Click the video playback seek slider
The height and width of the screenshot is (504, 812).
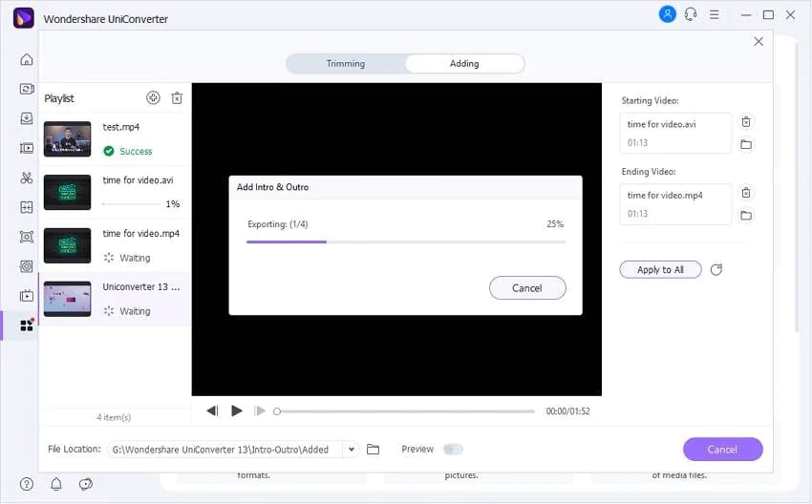(x=405, y=411)
